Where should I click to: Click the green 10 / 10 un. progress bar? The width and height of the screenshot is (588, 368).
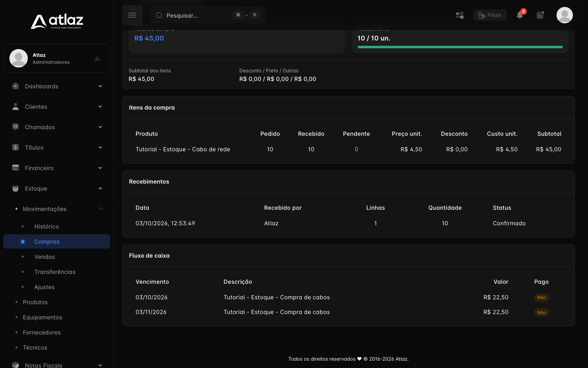460,47
